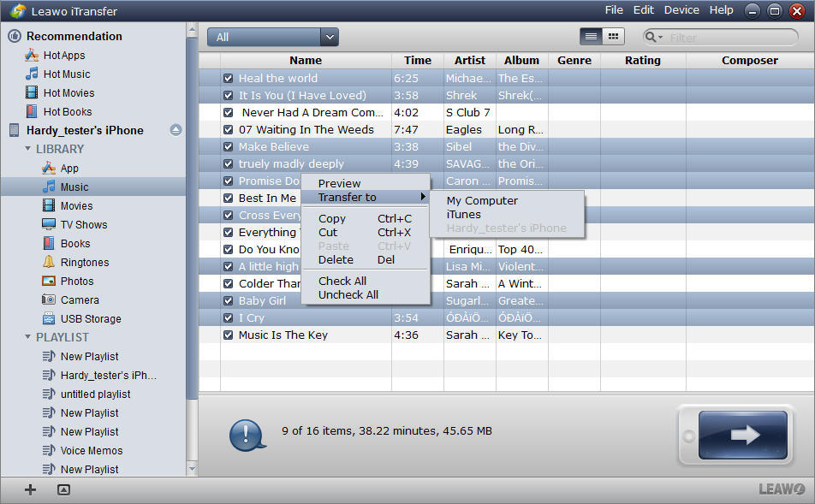The width and height of the screenshot is (815, 504).
Task: Uncheck truely madly deeply
Action: [x=229, y=164]
